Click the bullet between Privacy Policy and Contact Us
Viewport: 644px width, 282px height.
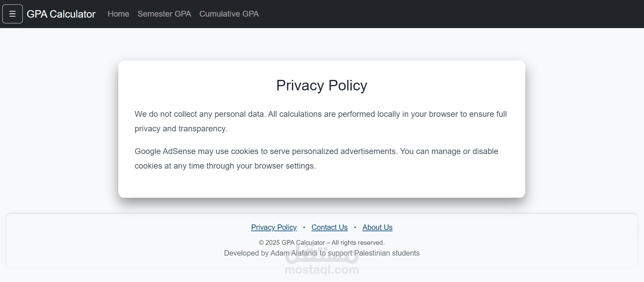pyautogui.click(x=304, y=227)
